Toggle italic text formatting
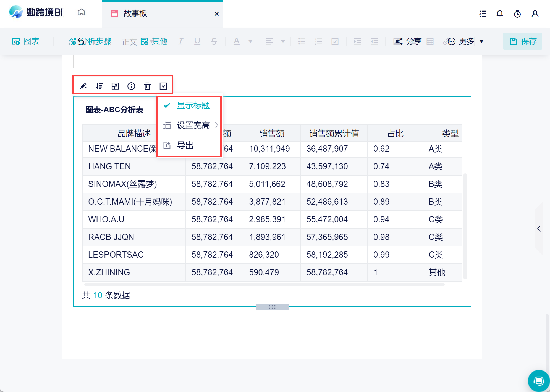The width and height of the screenshot is (550, 392). pyautogui.click(x=181, y=41)
